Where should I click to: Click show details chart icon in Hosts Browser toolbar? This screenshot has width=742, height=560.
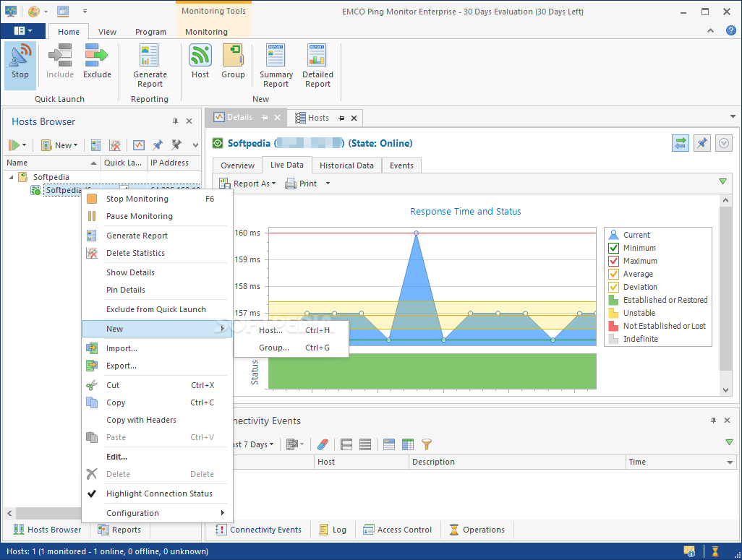coord(139,145)
